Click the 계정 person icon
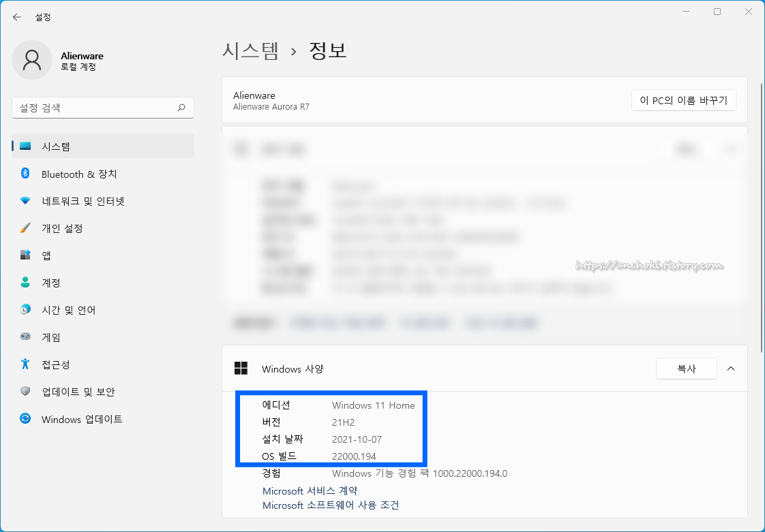This screenshot has width=765, height=532. coord(25,282)
